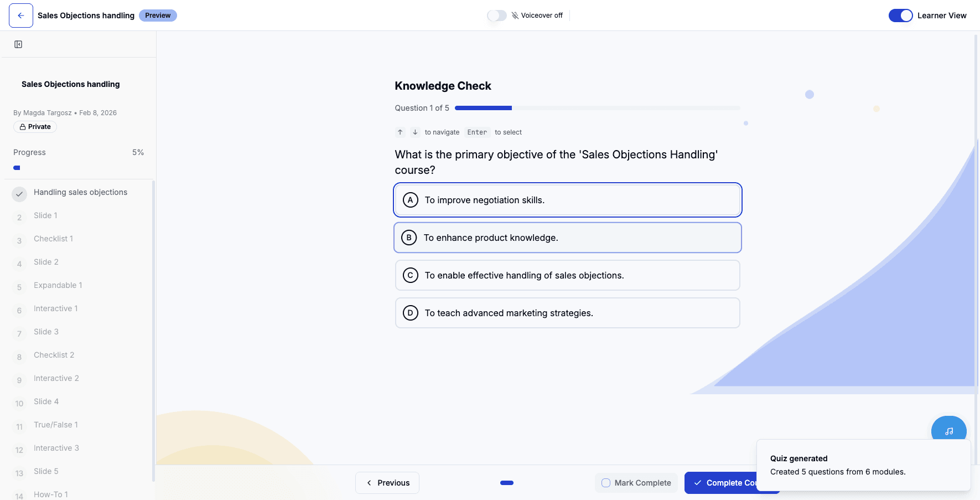Click the checkmark on Handling sales objections
This screenshot has height=500, width=980.
(x=19, y=194)
